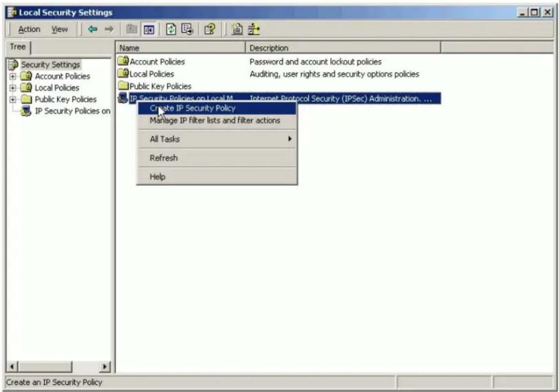
Task: Click 'Auditing, user rights and security options policies' description
Action: (x=335, y=74)
